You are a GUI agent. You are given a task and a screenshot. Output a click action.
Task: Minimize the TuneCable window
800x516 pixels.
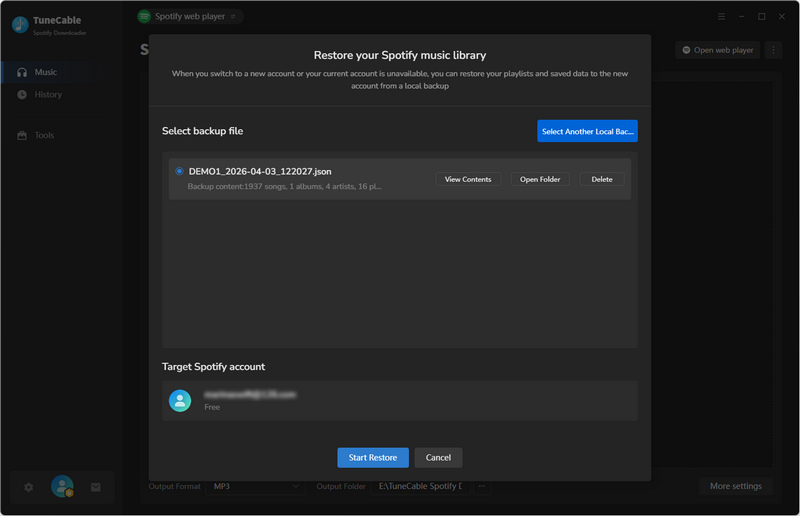pyautogui.click(x=741, y=16)
